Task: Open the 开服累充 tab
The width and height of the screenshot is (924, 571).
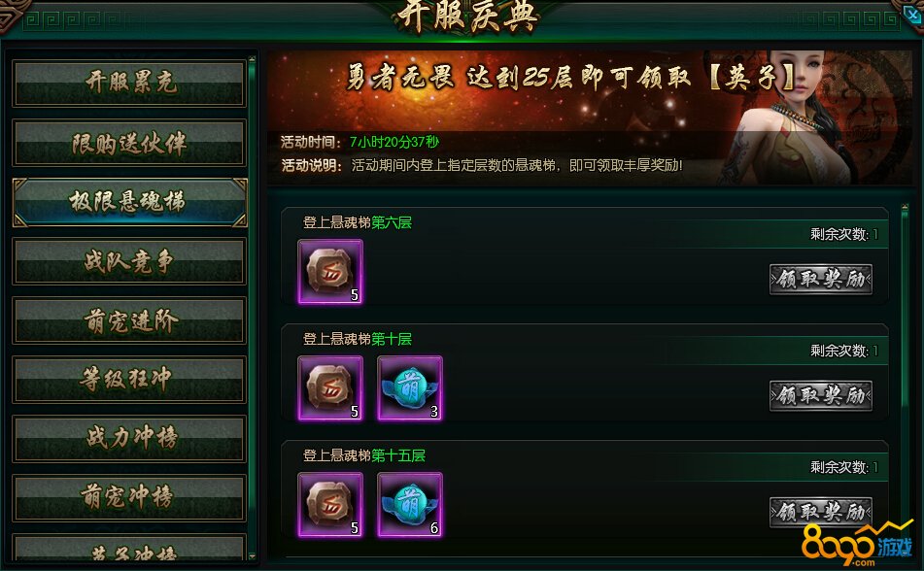Action: click(129, 84)
